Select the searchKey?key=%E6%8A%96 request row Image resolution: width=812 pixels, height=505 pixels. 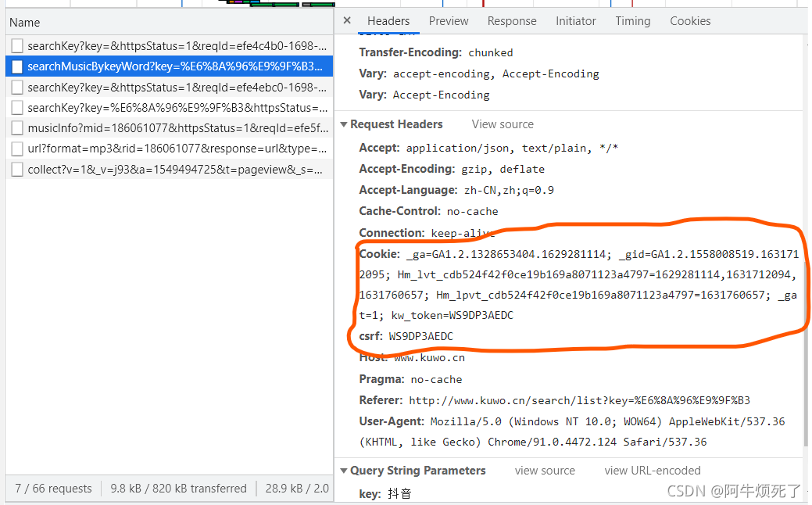pos(170,108)
